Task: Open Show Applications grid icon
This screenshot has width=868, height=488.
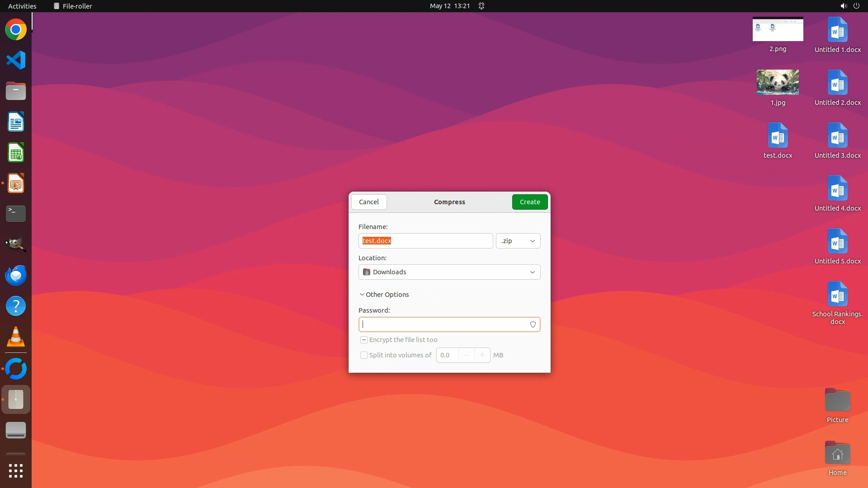Action: (16, 470)
